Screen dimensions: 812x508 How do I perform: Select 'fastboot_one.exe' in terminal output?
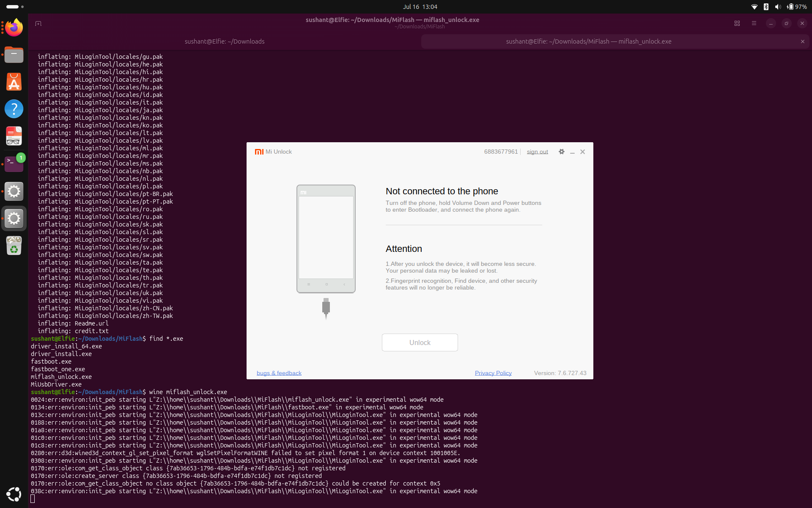click(58, 369)
